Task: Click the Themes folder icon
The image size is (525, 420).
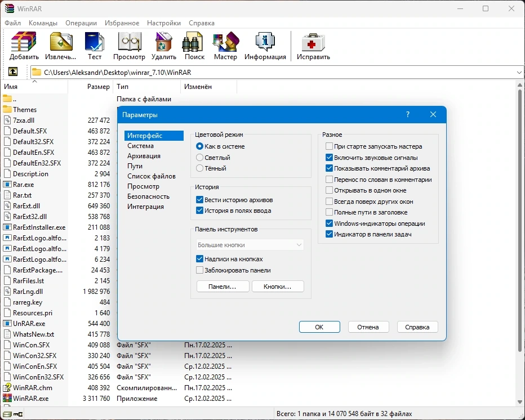Action: [7, 109]
